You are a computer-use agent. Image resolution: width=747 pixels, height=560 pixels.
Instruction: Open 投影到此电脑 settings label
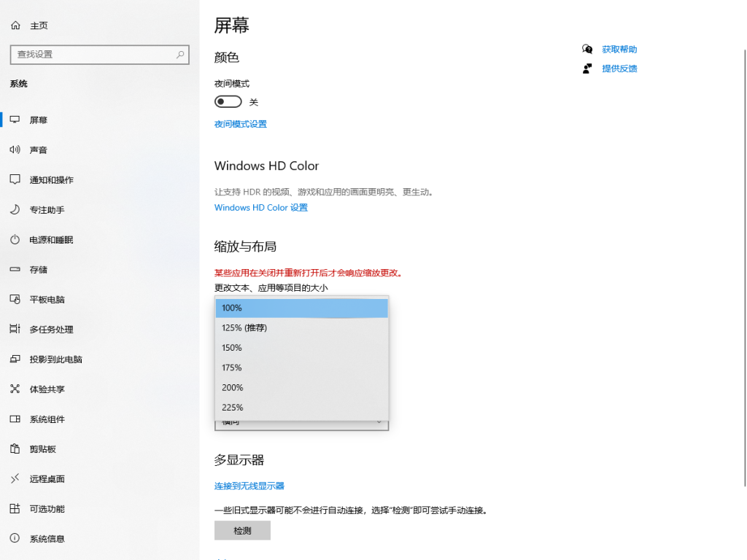click(55, 359)
